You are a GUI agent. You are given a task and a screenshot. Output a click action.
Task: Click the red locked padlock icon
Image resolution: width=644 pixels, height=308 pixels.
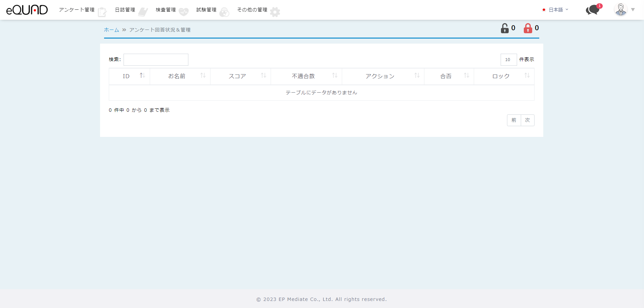point(528,28)
